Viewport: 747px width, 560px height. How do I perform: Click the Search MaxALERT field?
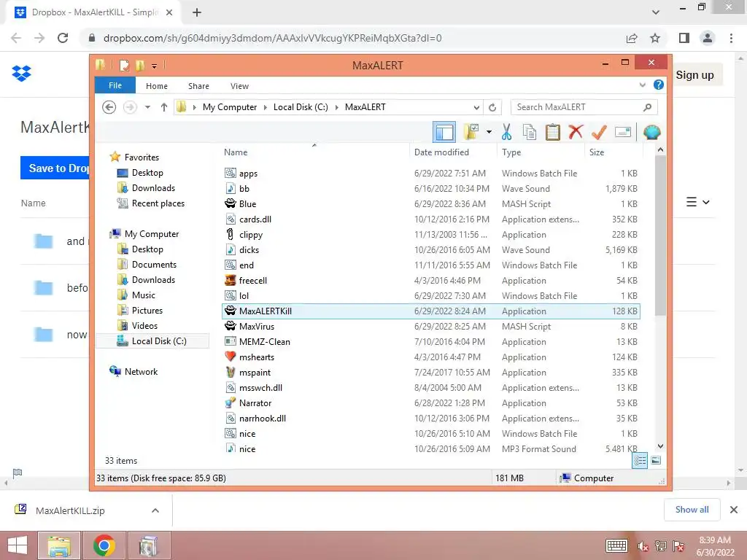(x=584, y=107)
